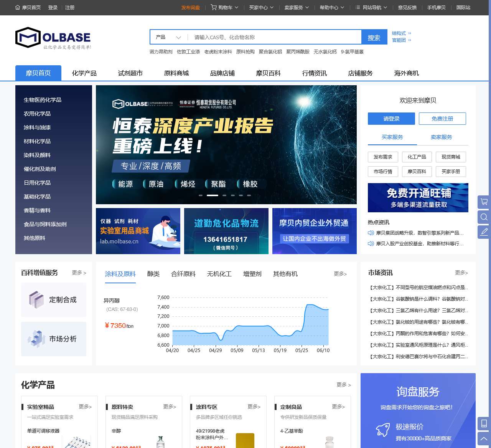Click the 发布询盘 link in top bar

click(191, 7)
